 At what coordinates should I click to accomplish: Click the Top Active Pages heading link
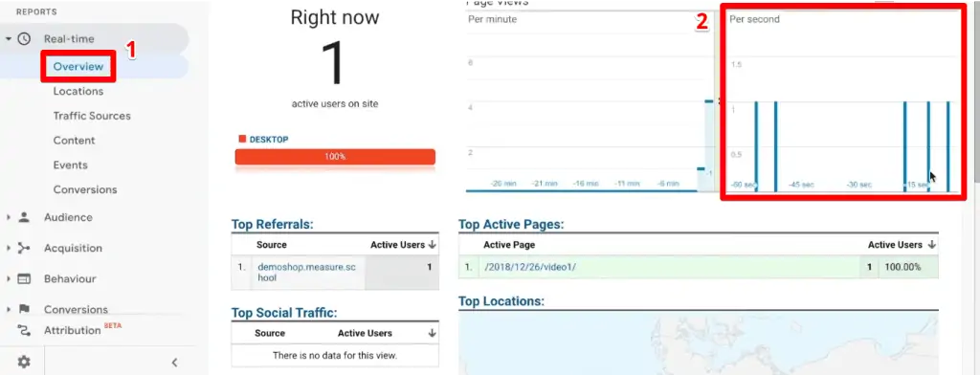coord(511,225)
